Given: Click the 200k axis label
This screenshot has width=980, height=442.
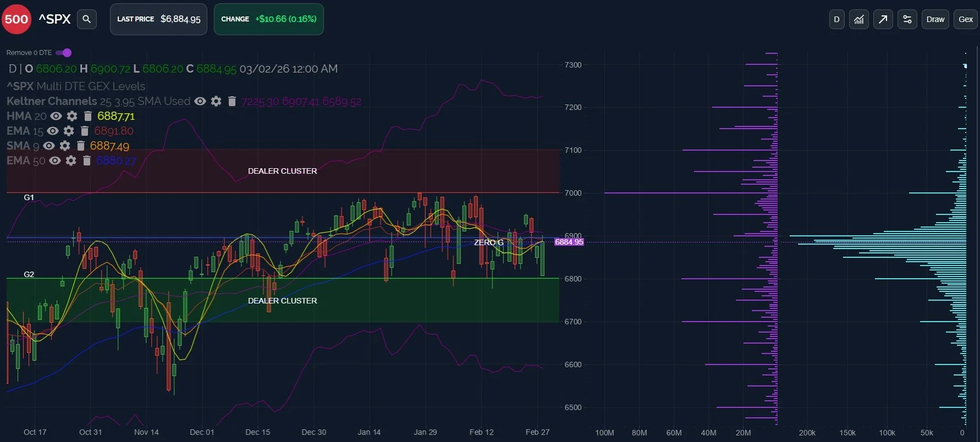Looking at the screenshot, I should pyautogui.click(x=807, y=433).
